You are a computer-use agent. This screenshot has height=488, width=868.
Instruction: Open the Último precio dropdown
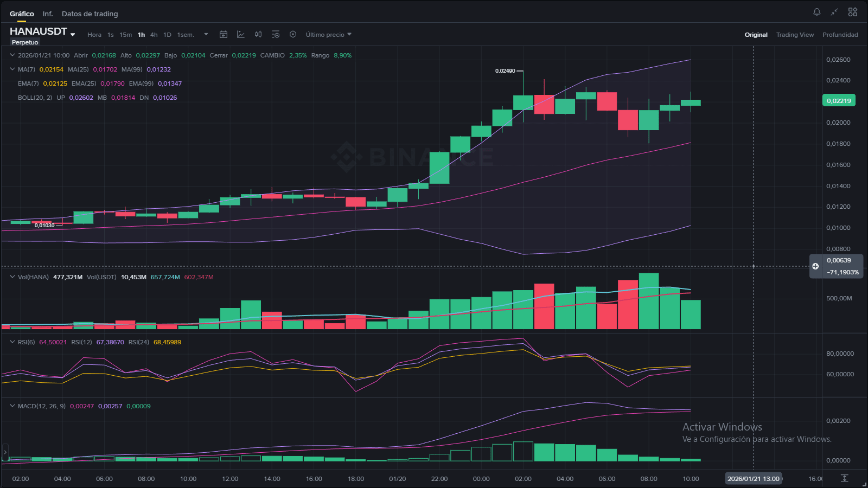329,35
